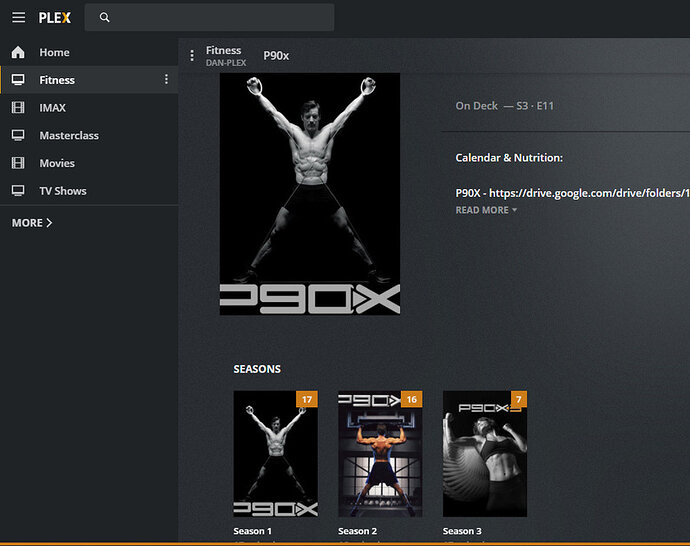
Task: Click the Google Drive P90X link text
Action: [572, 193]
